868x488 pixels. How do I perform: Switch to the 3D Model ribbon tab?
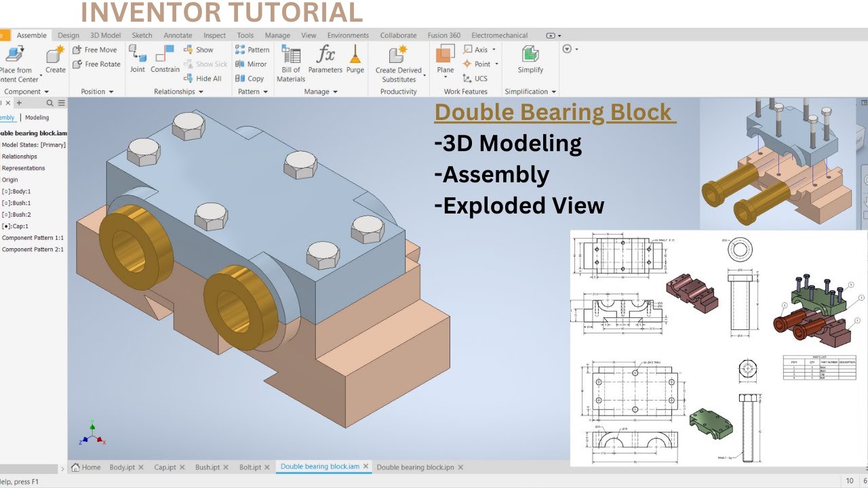tap(105, 35)
